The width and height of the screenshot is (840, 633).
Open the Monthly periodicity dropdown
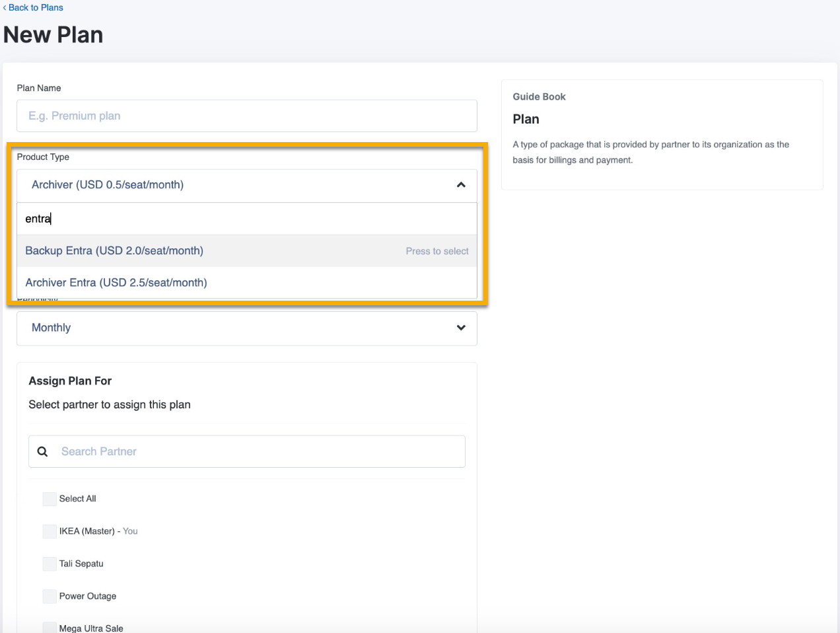[246, 328]
